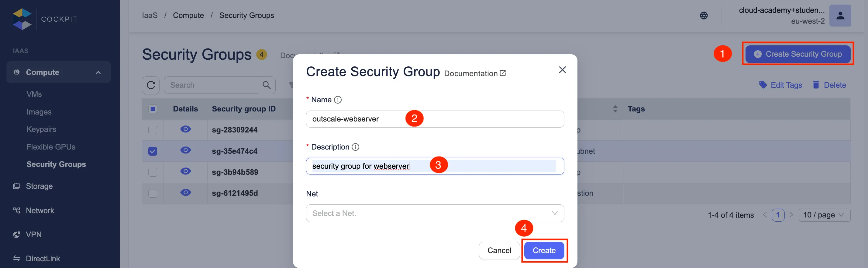Click the eye icon for sg-28309244
868x268 pixels.
pyautogui.click(x=185, y=130)
